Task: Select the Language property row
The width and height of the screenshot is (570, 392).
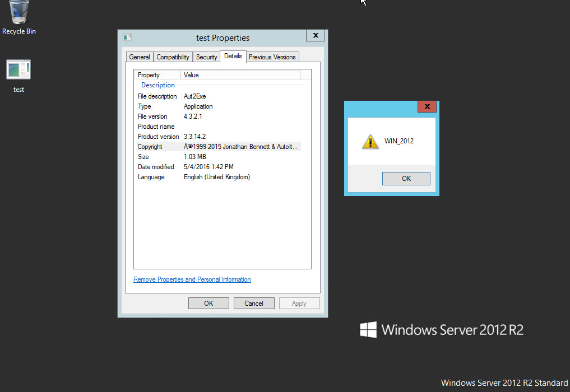Action: point(219,177)
